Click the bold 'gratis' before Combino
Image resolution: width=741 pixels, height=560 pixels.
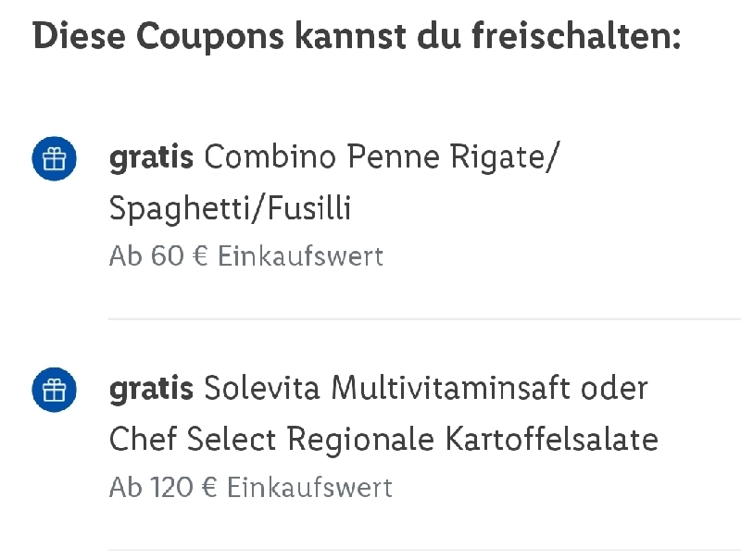tap(151, 157)
